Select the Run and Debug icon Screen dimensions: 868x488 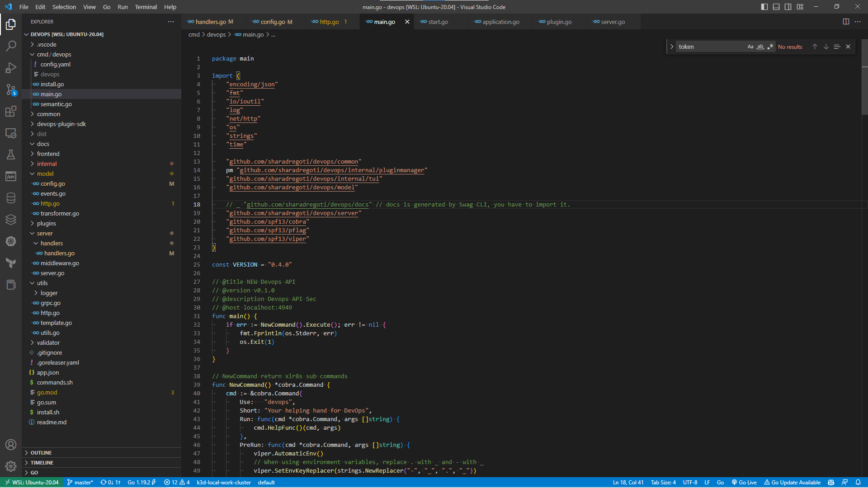(11, 68)
